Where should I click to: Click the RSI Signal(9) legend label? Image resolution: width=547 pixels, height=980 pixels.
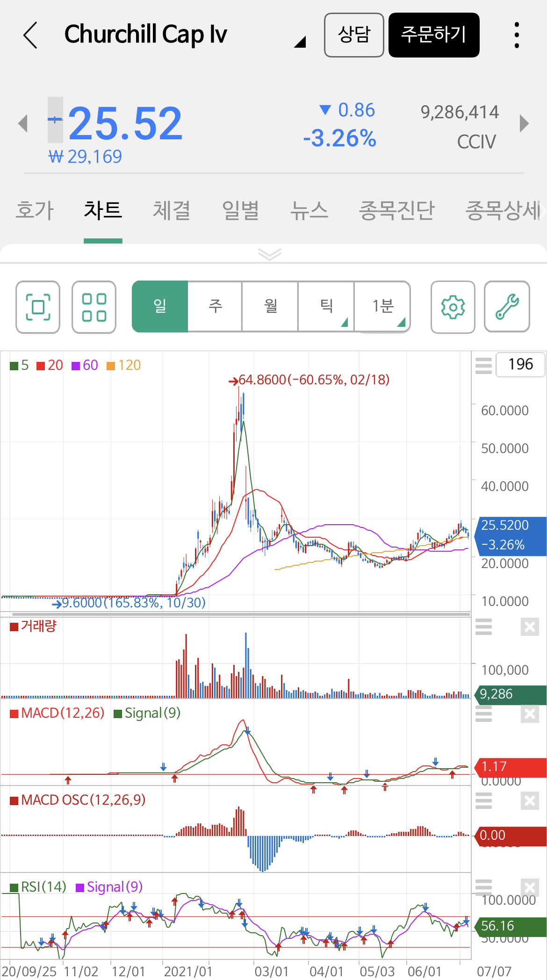(109, 887)
